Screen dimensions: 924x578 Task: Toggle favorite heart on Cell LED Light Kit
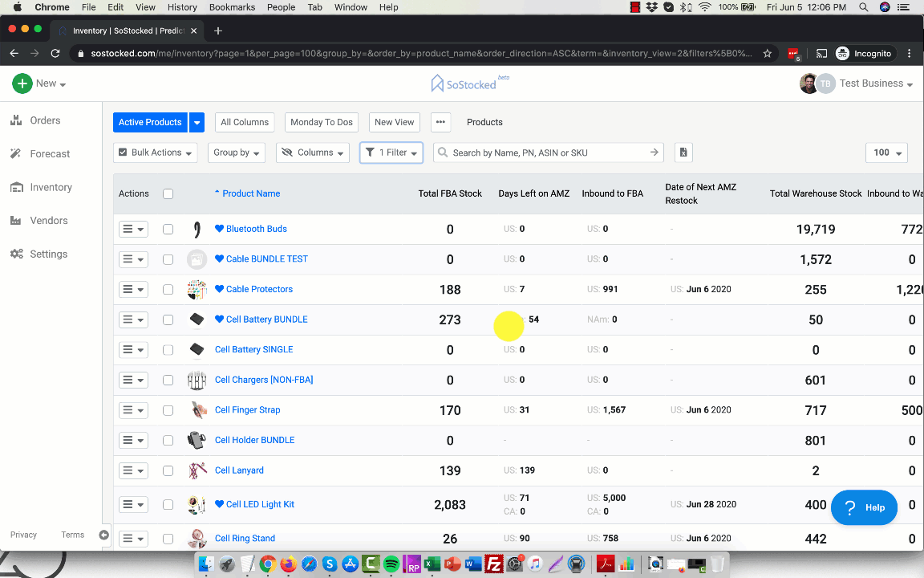[219, 504]
